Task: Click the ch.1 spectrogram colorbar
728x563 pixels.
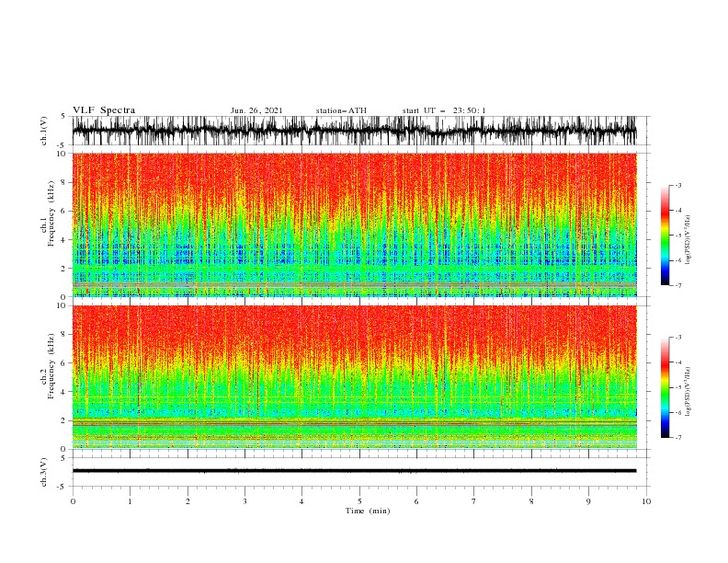Action: point(665,236)
